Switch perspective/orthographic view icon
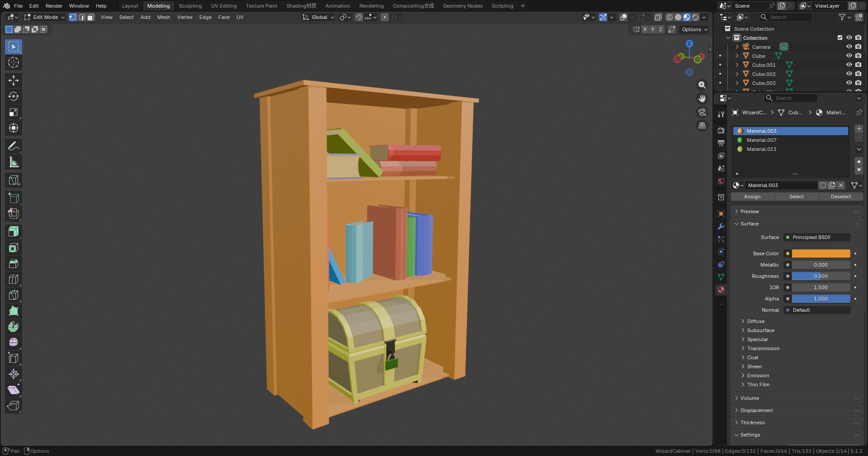The width and height of the screenshot is (868, 456). coord(702,126)
